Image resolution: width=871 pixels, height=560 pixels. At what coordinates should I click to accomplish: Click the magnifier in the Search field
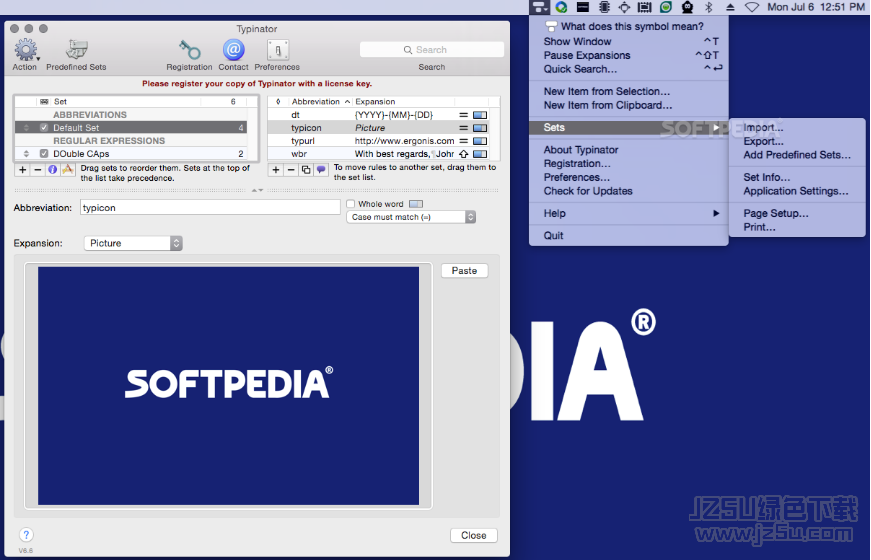(408, 50)
